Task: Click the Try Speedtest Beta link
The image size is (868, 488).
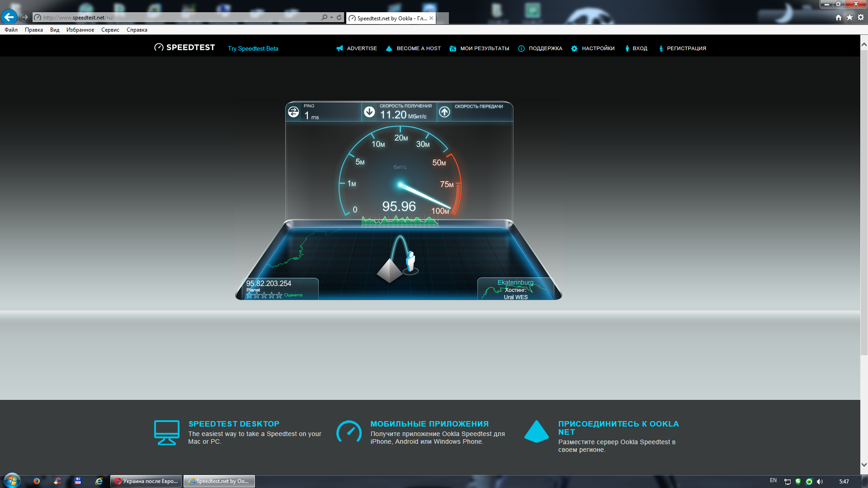Action: coord(253,48)
